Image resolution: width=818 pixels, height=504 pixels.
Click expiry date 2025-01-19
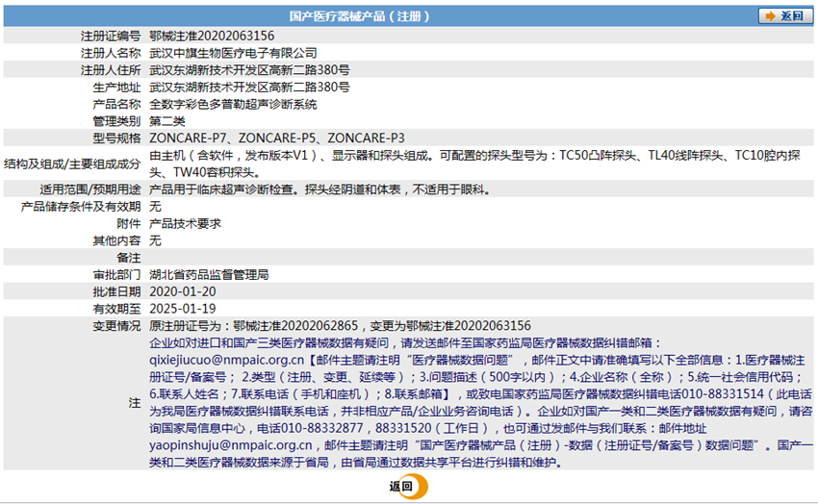[183, 309]
